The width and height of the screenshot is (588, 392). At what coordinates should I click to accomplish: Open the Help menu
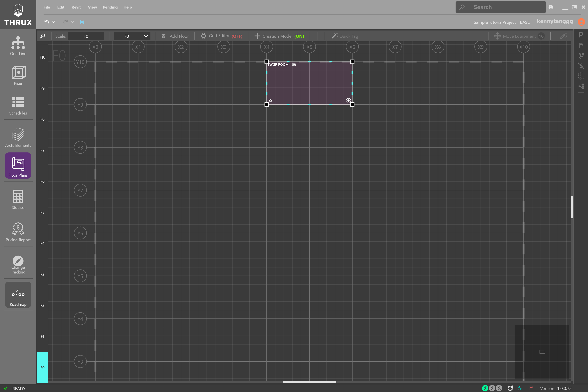click(x=128, y=7)
